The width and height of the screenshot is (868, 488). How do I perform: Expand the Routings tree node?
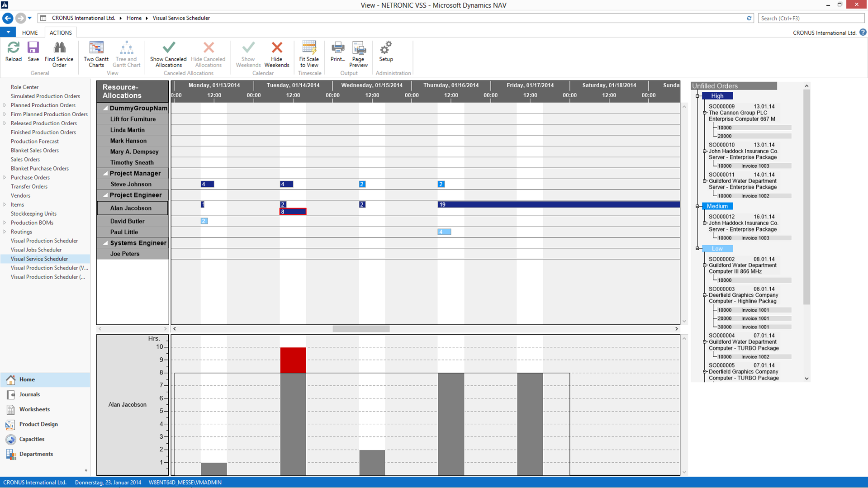click(5, 232)
